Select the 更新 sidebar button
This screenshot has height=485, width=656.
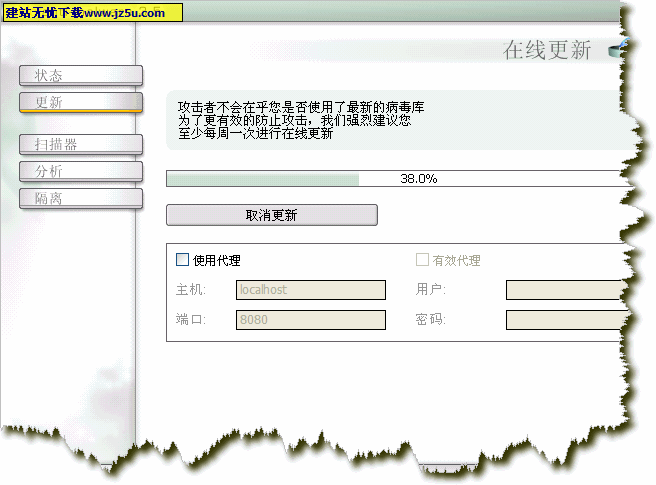pos(81,102)
